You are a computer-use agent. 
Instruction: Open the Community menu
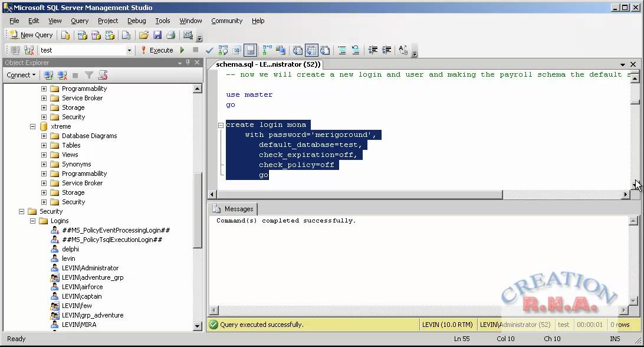coord(226,21)
